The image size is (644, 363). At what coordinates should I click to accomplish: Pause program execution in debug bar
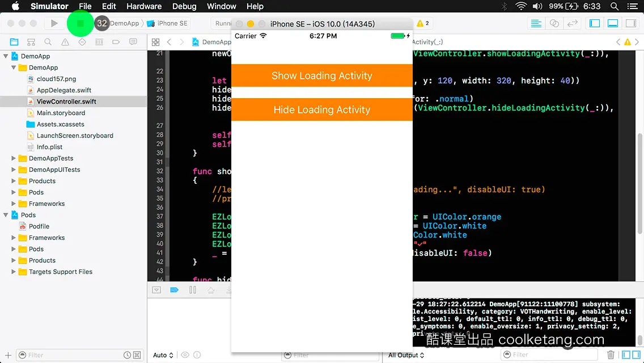coord(193,290)
